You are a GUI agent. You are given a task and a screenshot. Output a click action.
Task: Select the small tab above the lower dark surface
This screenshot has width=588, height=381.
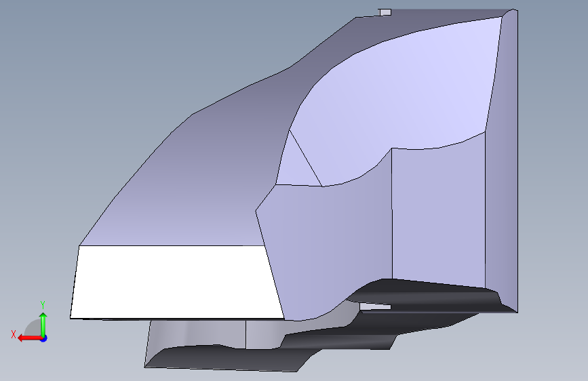[x=375, y=306]
